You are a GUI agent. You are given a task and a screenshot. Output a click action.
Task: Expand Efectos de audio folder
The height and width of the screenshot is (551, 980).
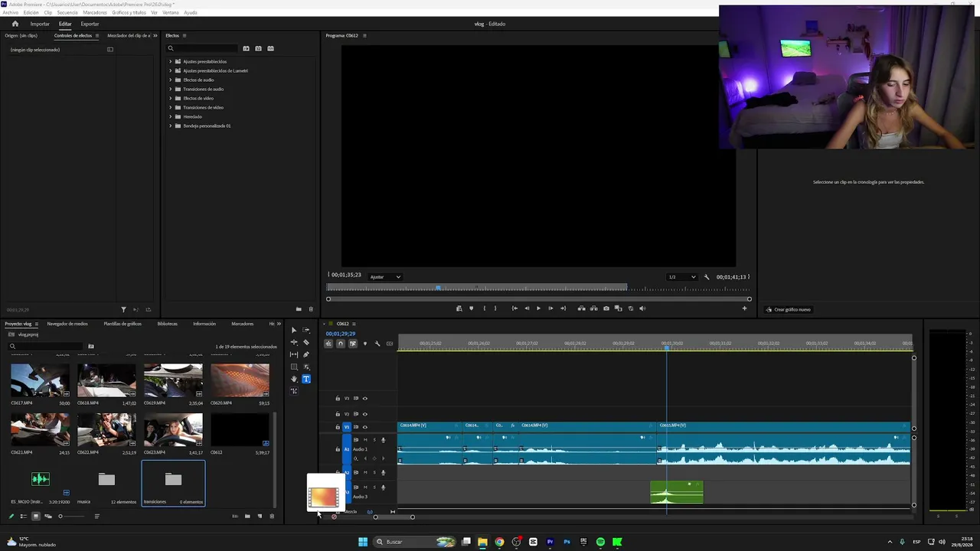pos(170,80)
